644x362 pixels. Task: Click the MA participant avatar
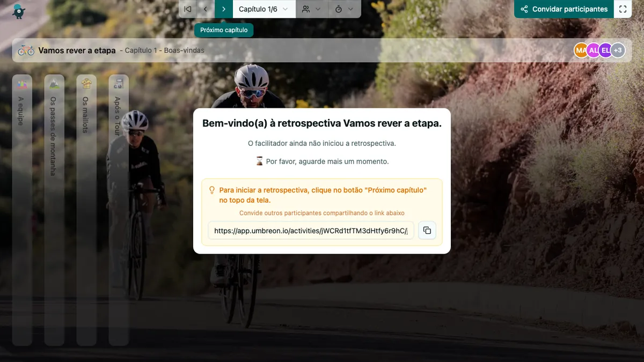[x=581, y=50]
